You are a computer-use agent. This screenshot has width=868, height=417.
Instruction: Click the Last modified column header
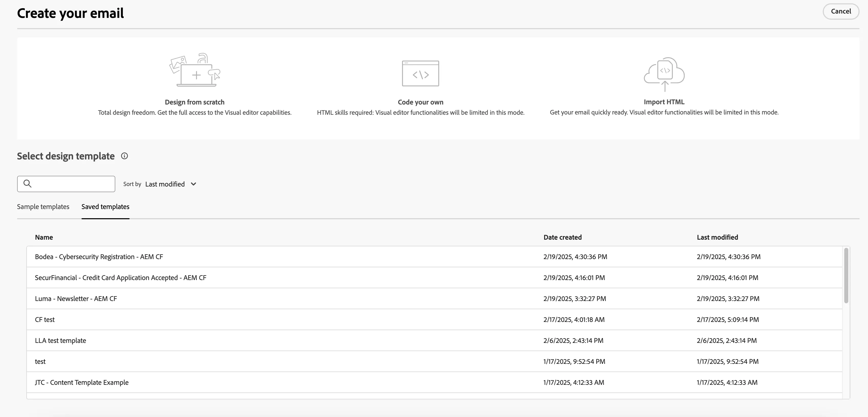pos(717,237)
